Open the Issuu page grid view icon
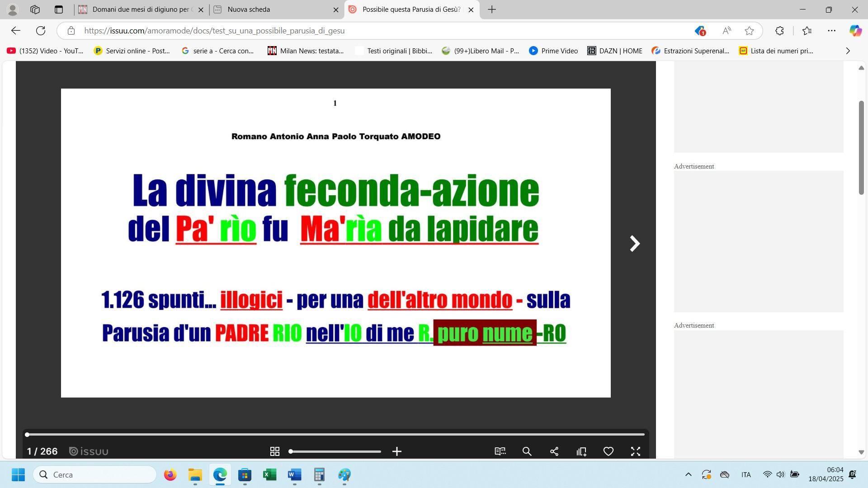This screenshot has width=868, height=488. (x=274, y=451)
